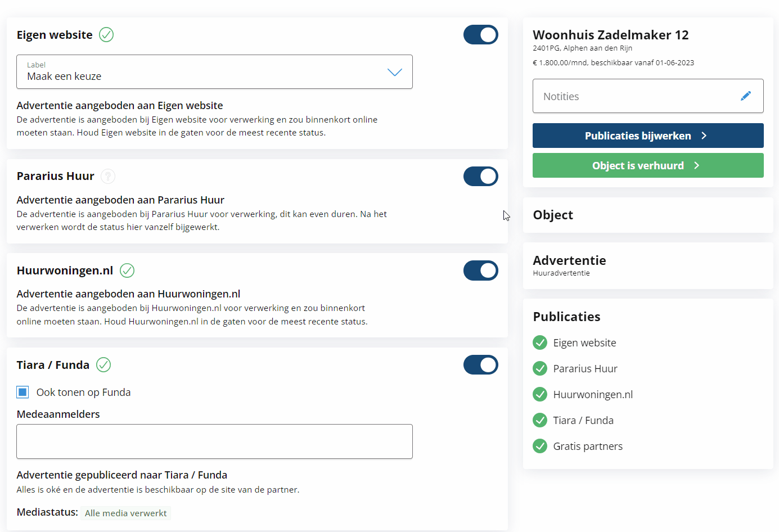Click the Publicaties bijwerken button
This screenshot has height=532, width=779.
pos(648,136)
